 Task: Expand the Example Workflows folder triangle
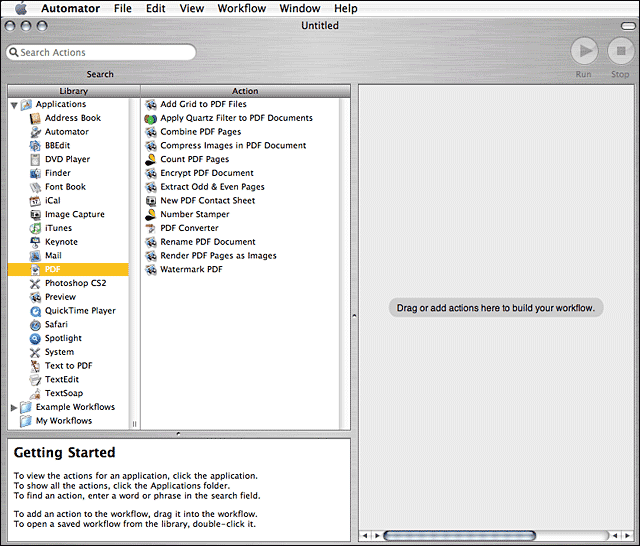pyautogui.click(x=13, y=407)
